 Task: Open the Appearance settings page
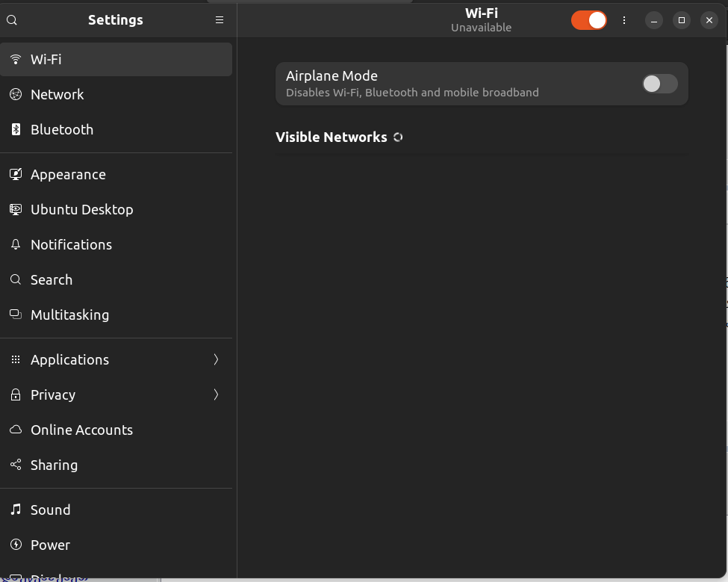(68, 174)
